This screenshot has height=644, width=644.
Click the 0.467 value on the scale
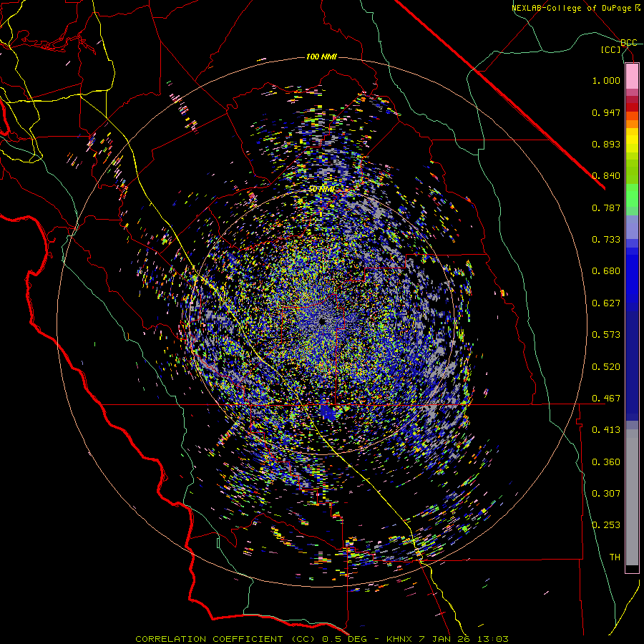click(606, 399)
